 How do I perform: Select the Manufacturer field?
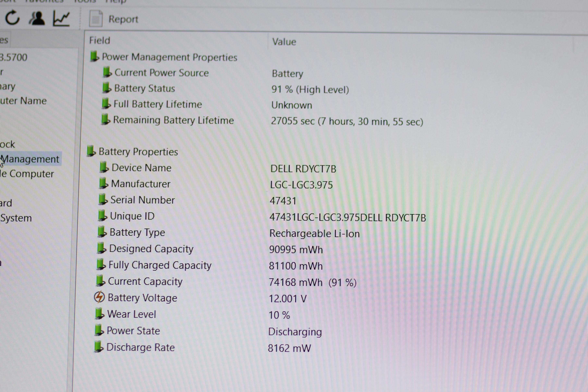(x=141, y=184)
